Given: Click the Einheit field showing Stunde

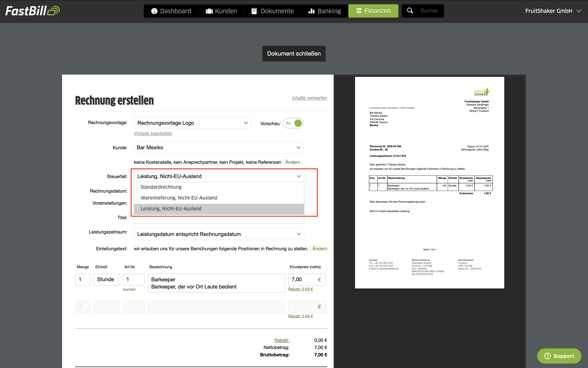Looking at the screenshot, I should [x=107, y=280].
